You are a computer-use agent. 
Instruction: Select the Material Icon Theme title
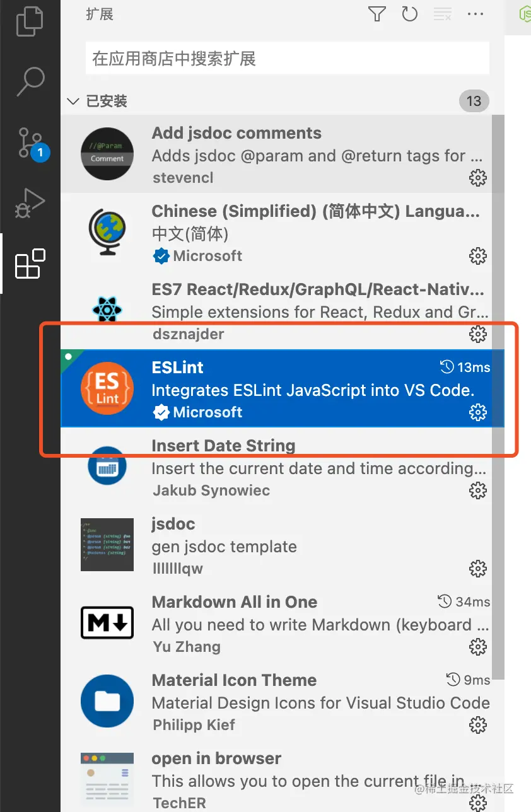coord(235,680)
